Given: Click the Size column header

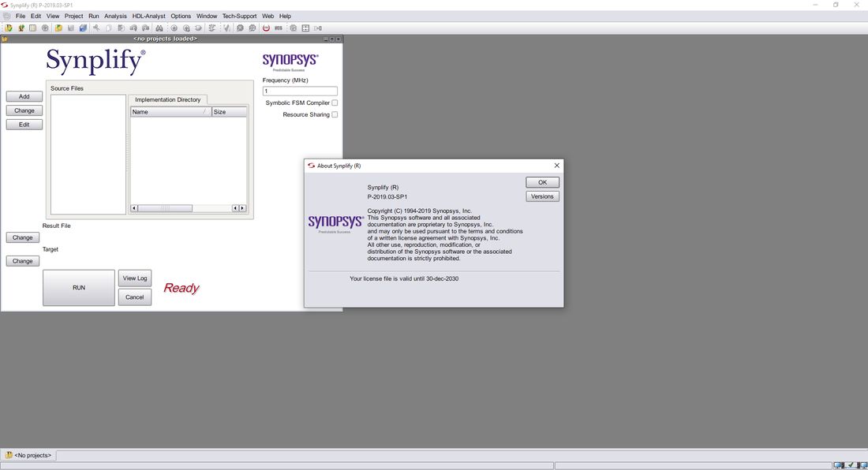Looking at the screenshot, I should tap(229, 112).
